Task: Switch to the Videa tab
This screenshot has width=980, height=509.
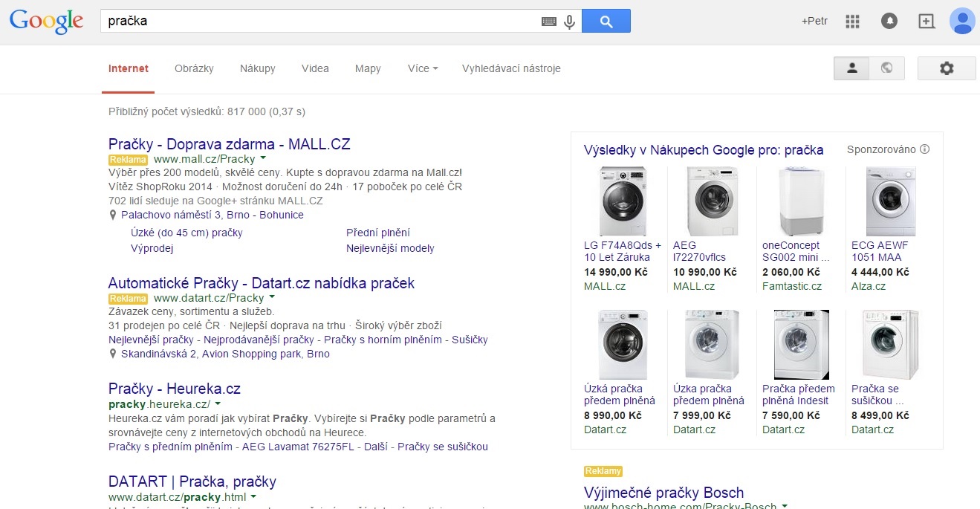Action: [x=315, y=68]
